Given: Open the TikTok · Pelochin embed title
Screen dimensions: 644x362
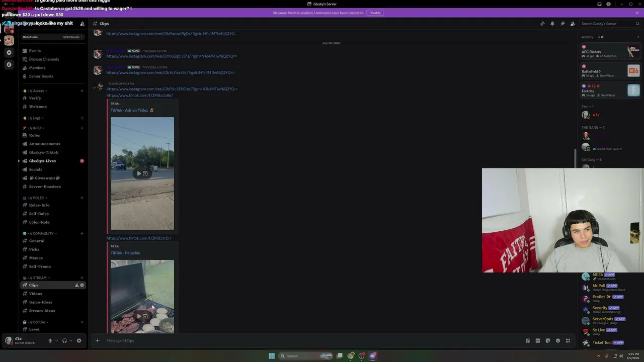Looking at the screenshot, I should [125, 253].
